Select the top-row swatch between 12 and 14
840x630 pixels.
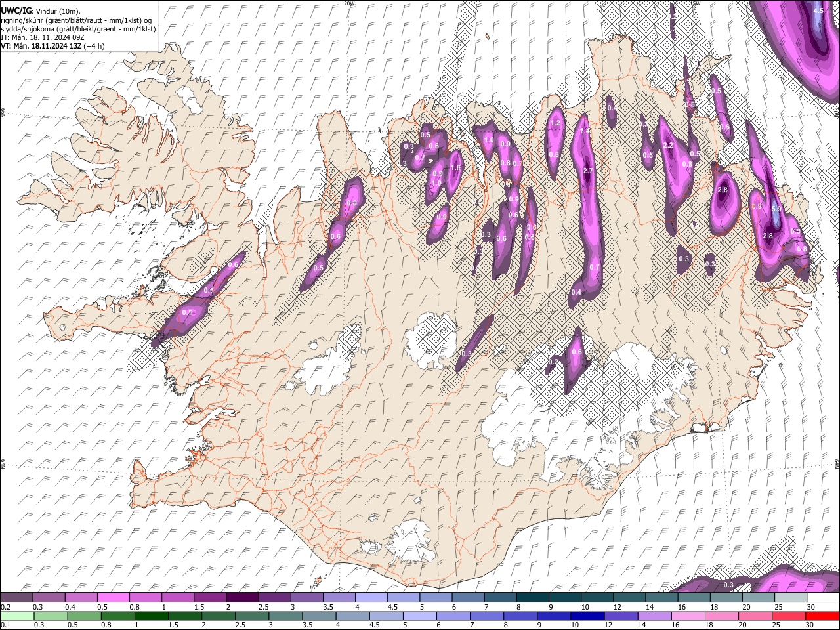click(629, 598)
